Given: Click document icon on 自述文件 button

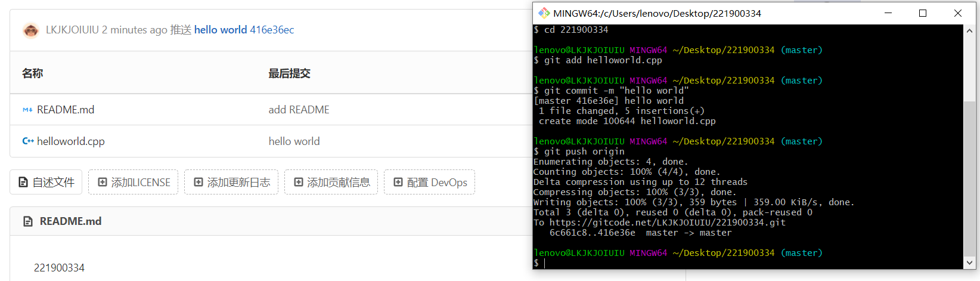Looking at the screenshot, I should (x=23, y=182).
